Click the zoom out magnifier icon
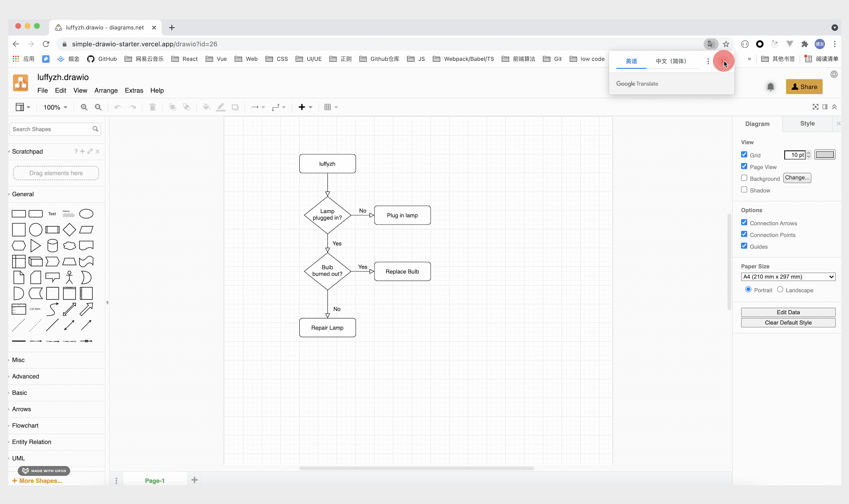The width and height of the screenshot is (849, 504). 98,107
